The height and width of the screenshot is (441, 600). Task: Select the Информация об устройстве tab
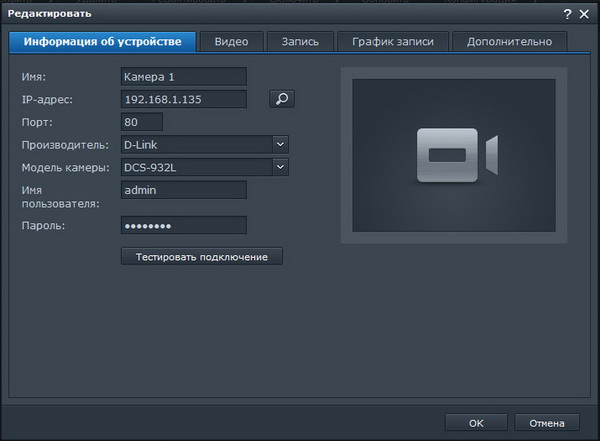(x=102, y=41)
